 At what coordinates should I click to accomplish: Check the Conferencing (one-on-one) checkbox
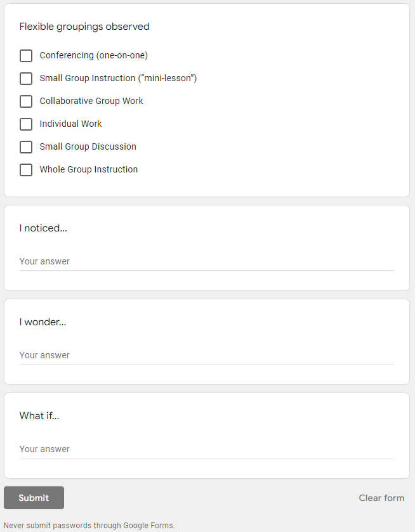[x=26, y=56]
